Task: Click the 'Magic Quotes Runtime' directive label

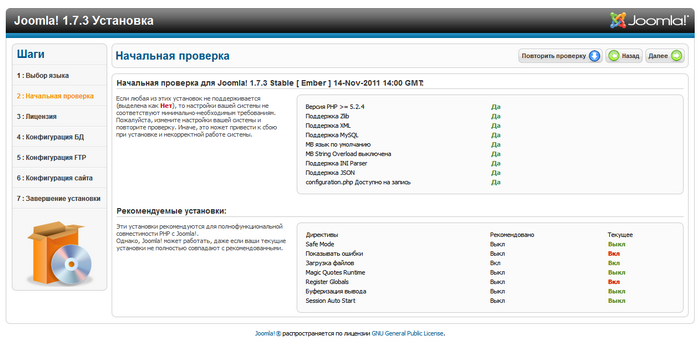Action: pyautogui.click(x=335, y=272)
